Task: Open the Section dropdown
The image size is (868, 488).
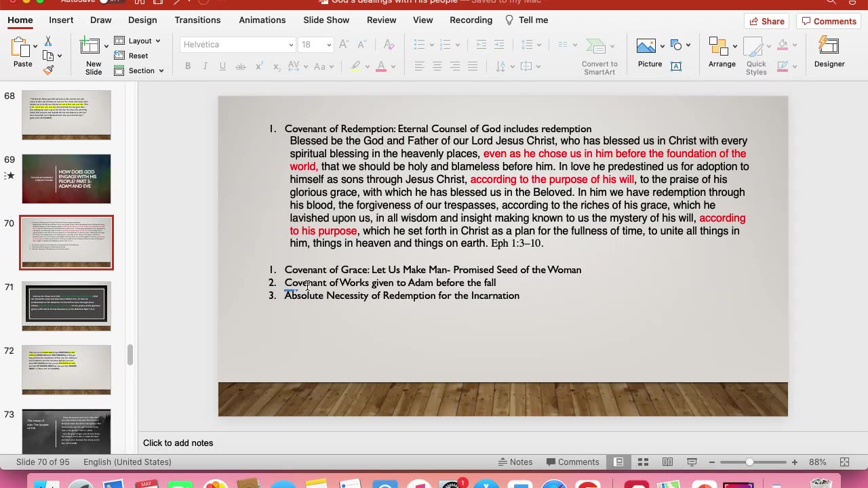Action: [139, 70]
